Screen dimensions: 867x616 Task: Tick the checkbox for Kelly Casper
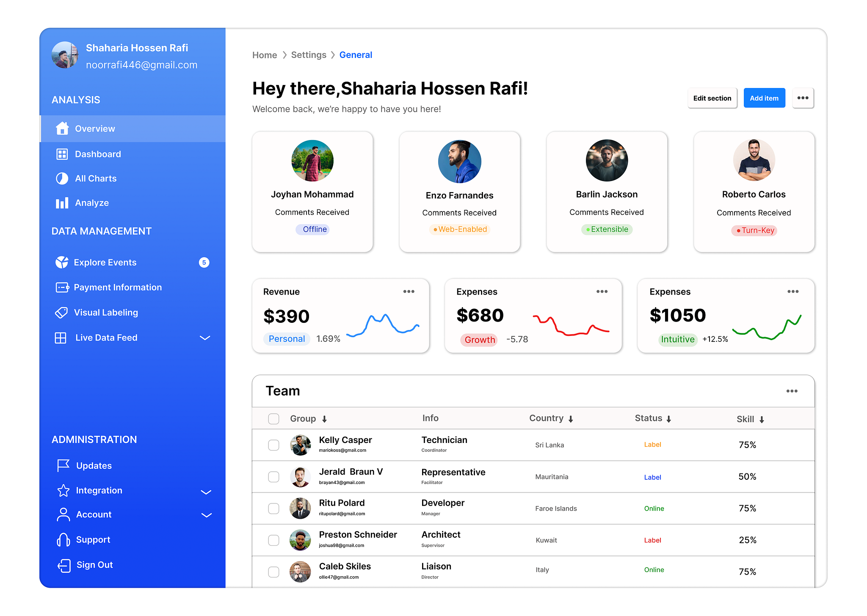(274, 445)
